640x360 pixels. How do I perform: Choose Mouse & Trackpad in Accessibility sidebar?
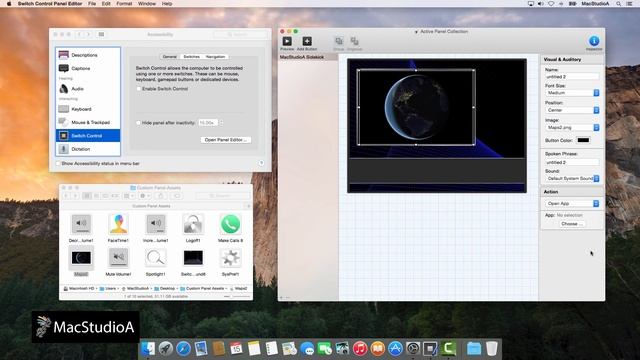tap(88, 122)
